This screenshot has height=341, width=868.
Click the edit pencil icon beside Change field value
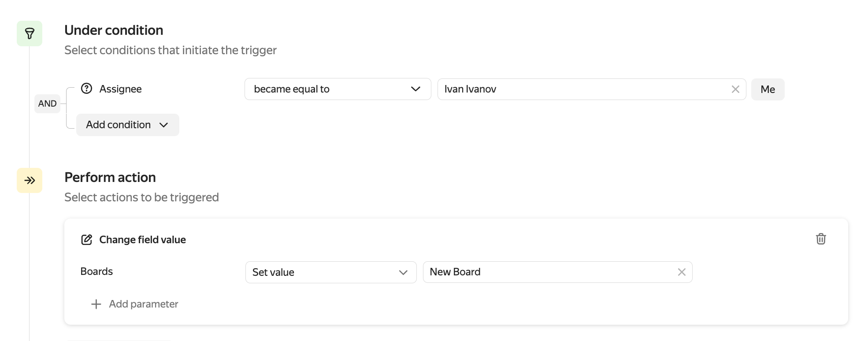(x=87, y=240)
